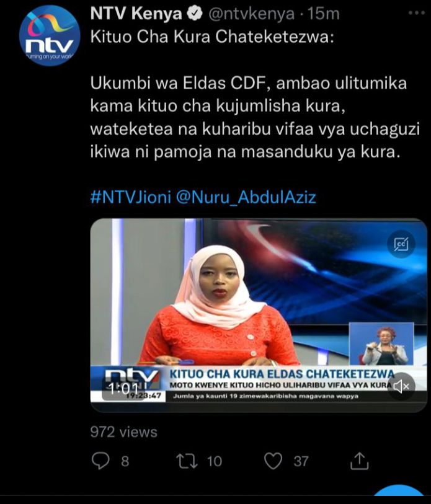The width and height of the screenshot is (431, 504).
Task: Open the 15m tweet timestamp
Action: click(323, 14)
